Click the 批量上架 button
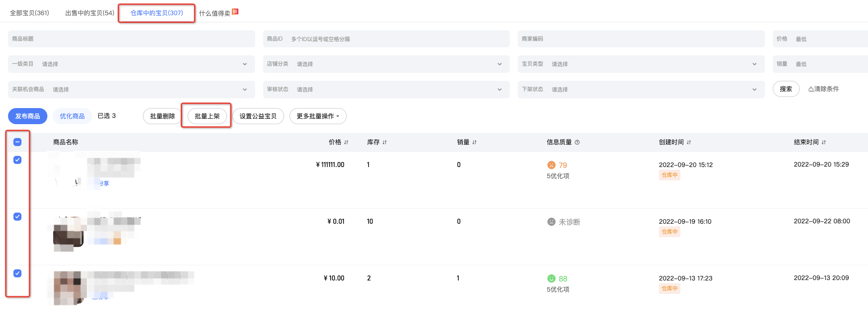The height and width of the screenshot is (318, 868). (207, 116)
